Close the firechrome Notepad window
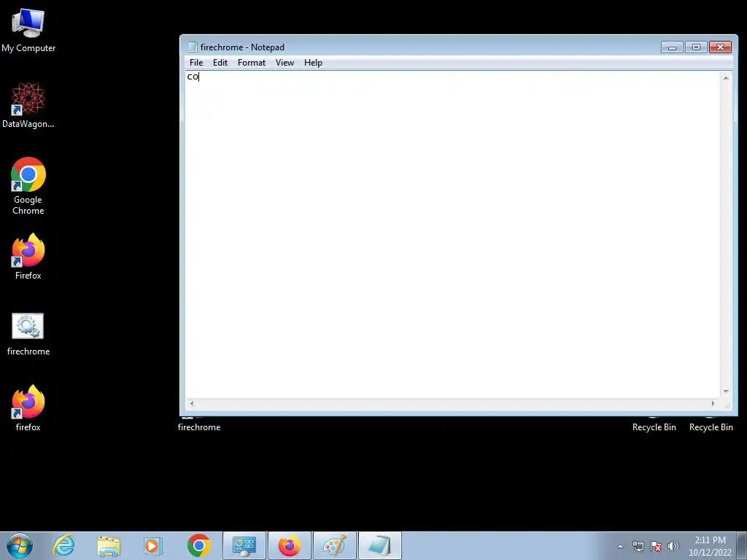Screen dimensions: 747x560 [720, 47]
